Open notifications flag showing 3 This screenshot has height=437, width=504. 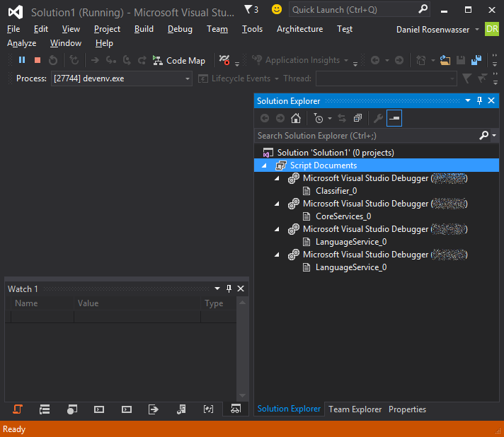[x=251, y=9]
